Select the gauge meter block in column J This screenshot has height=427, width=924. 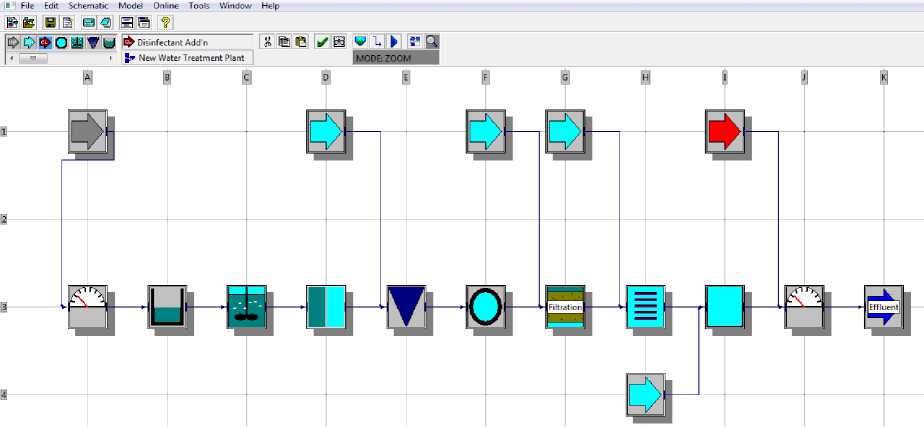[x=804, y=307]
